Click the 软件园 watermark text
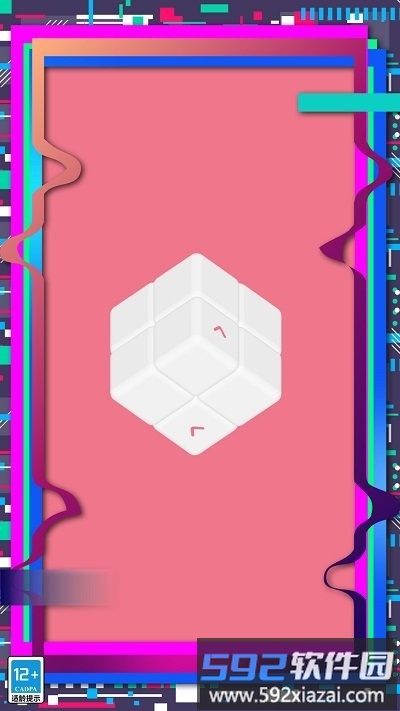 (342, 666)
